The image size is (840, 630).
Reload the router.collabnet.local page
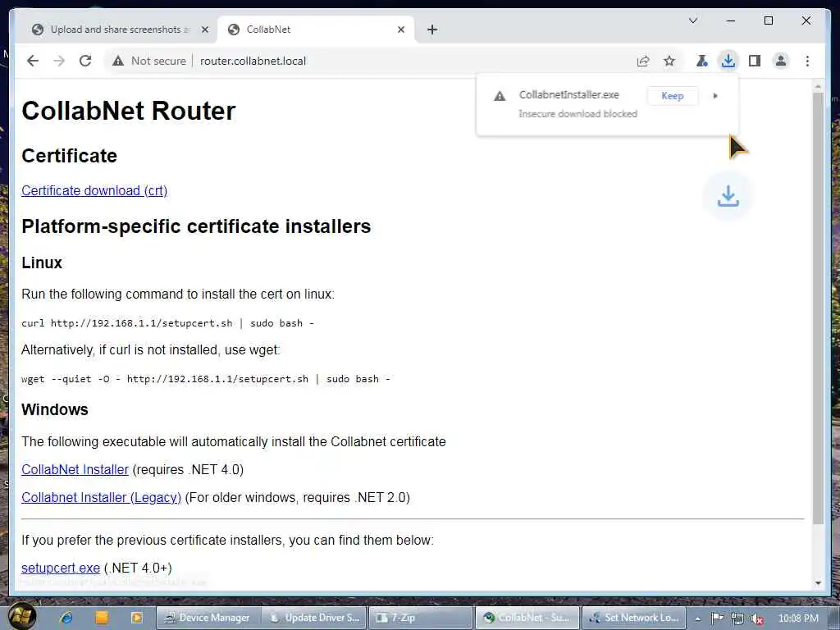[x=85, y=61]
